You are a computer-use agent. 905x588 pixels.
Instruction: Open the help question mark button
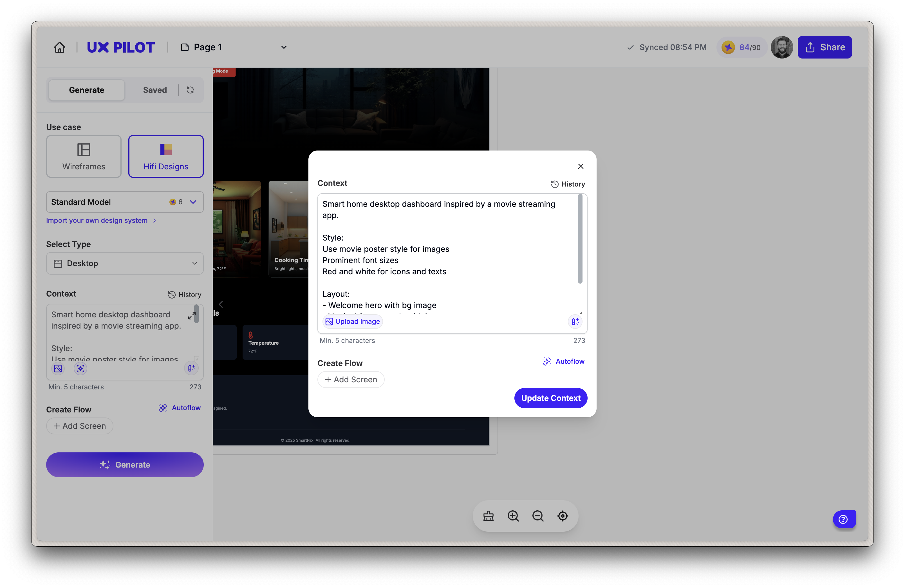843,519
